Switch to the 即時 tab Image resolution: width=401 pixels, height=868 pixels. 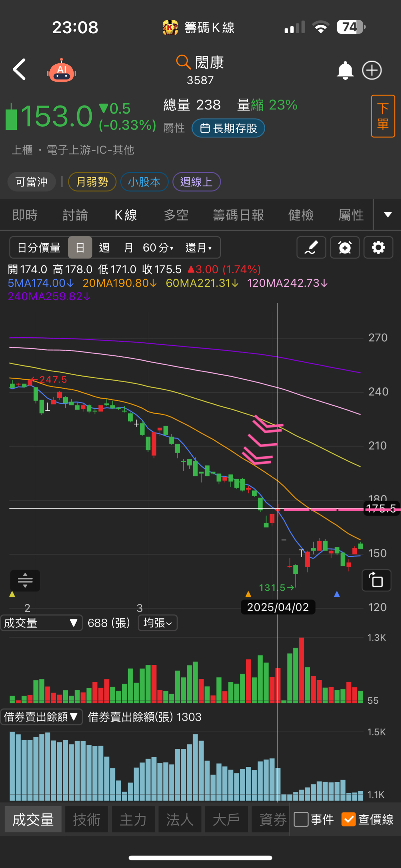(25, 215)
